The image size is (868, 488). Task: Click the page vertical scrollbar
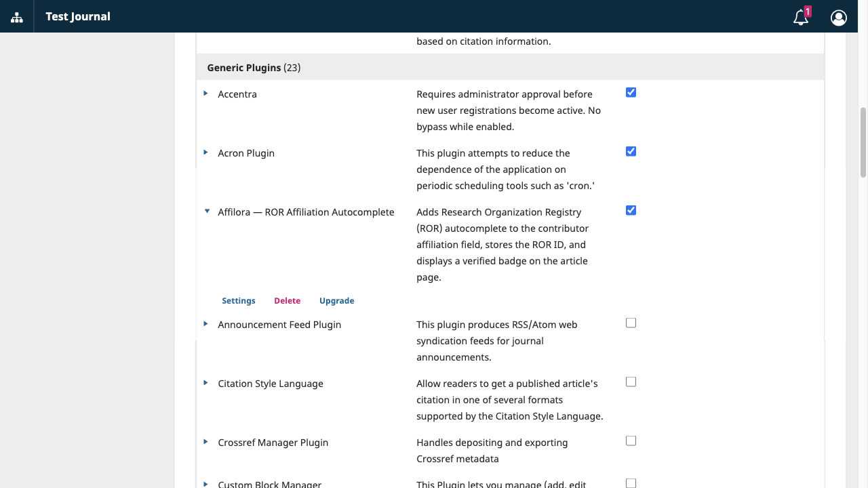[x=863, y=142]
